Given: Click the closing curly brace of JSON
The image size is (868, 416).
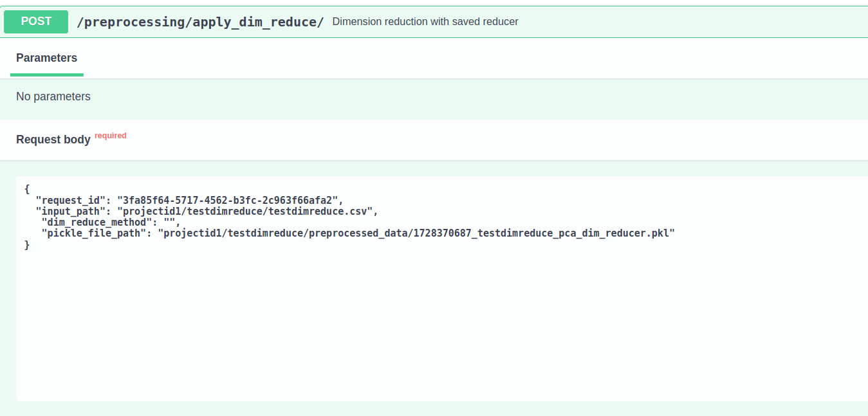Looking at the screenshot, I should click(x=27, y=244).
